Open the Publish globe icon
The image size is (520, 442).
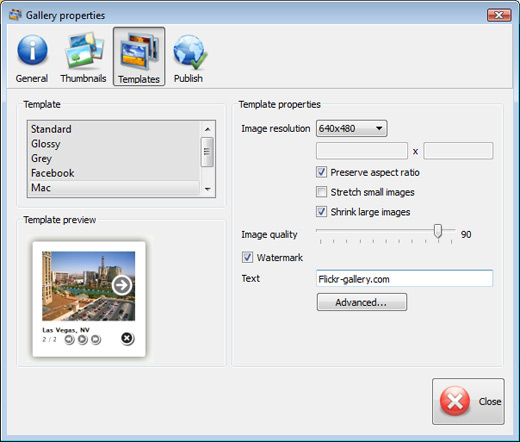[190, 51]
